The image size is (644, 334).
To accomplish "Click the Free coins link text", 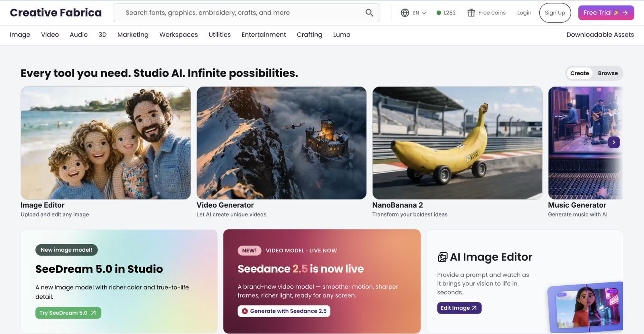I will coord(492,13).
